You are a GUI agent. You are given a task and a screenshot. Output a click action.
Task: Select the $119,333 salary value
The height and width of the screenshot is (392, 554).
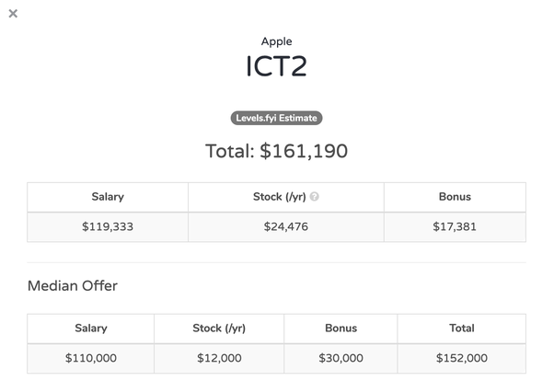tap(108, 226)
